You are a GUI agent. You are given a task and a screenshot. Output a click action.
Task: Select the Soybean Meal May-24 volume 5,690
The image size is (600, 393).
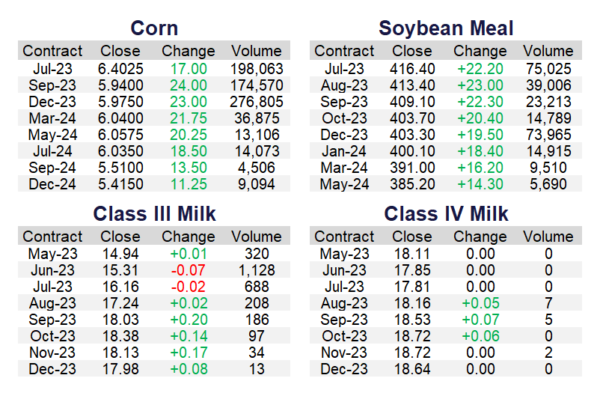coord(548,184)
